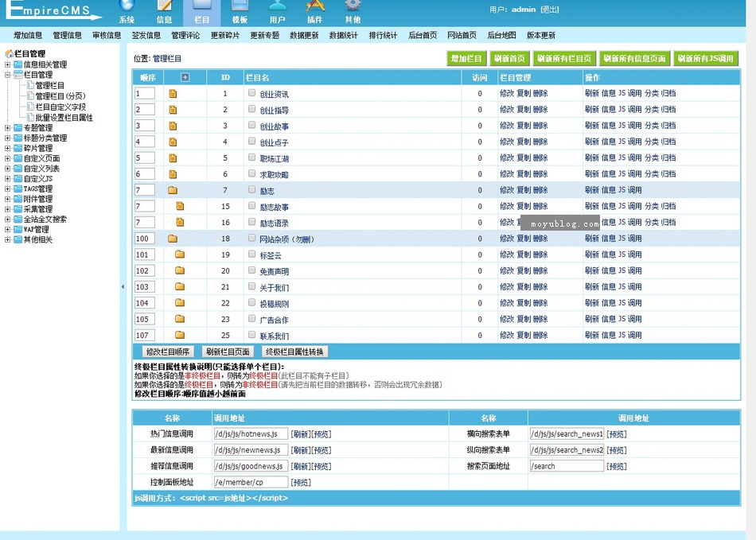Open the 后台地图 menu item
The image size is (756, 540).
click(501, 35)
